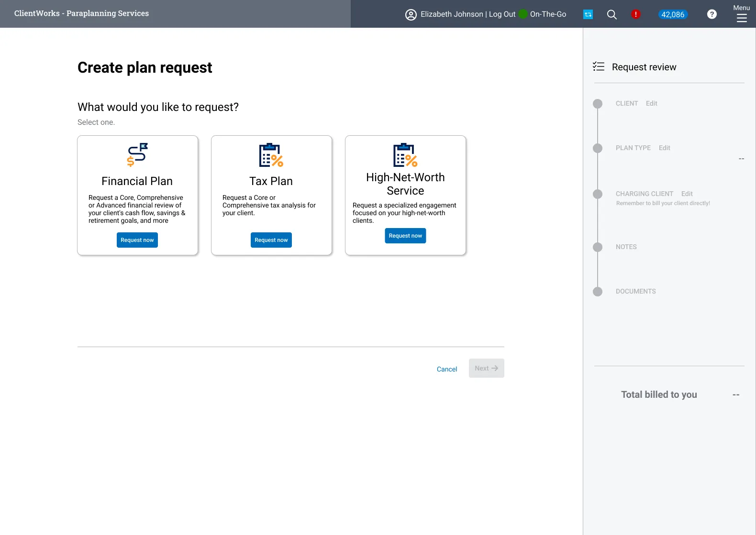Select the Financial Plan card title

(x=137, y=181)
